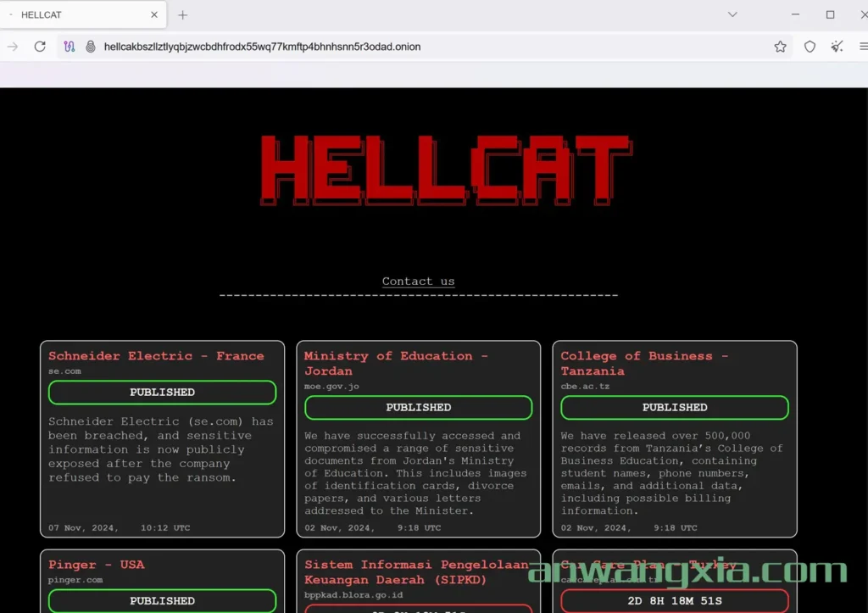Close the HELLCAT tab
Image resolution: width=868 pixels, height=613 pixels.
pyautogui.click(x=154, y=15)
